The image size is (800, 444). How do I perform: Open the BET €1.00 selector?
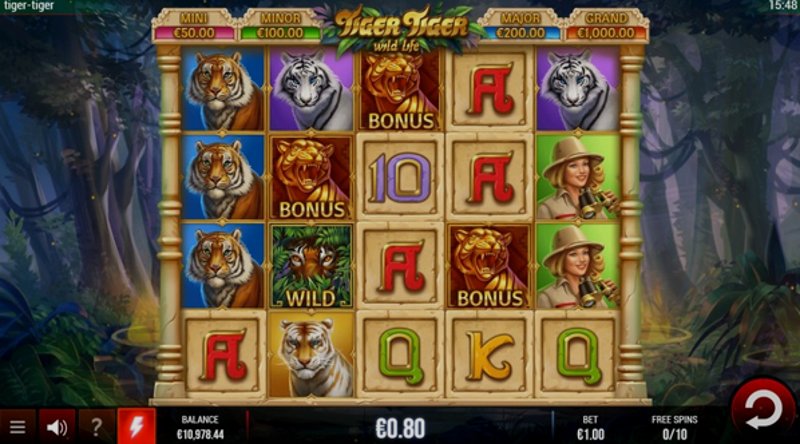tap(590, 427)
